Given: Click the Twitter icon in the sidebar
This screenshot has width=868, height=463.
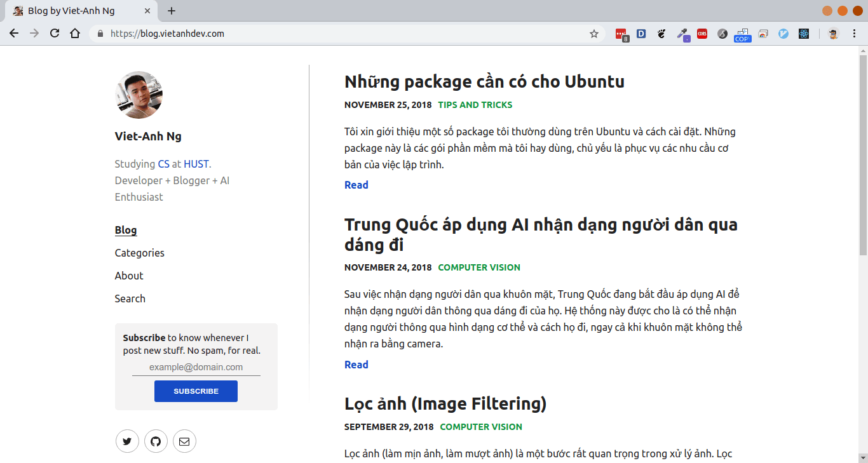Looking at the screenshot, I should click(x=127, y=441).
